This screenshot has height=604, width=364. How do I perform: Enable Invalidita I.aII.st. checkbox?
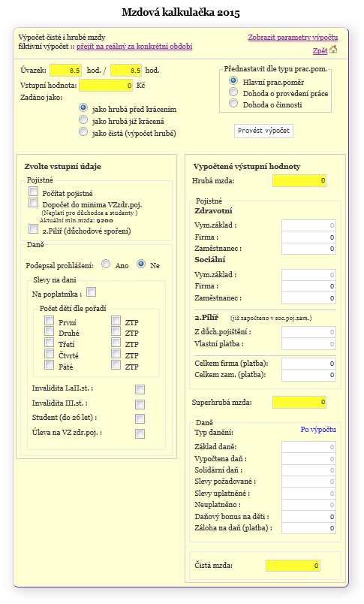pos(140,389)
